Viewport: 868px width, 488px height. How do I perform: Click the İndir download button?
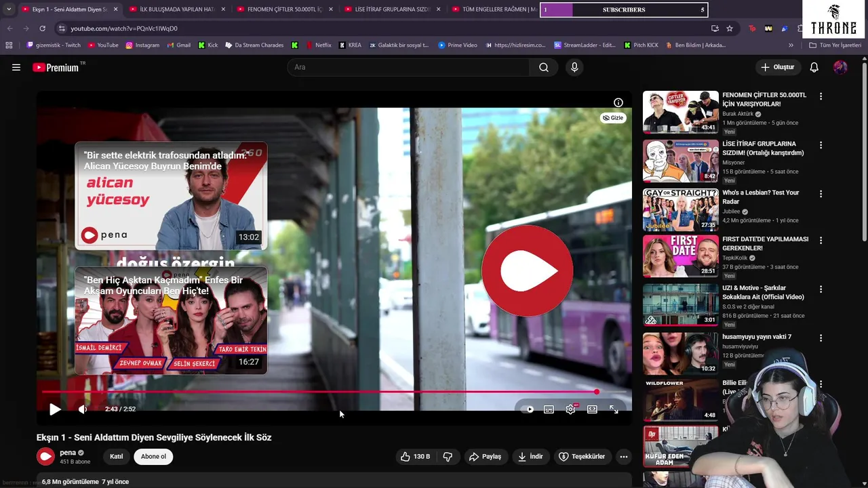(x=530, y=457)
